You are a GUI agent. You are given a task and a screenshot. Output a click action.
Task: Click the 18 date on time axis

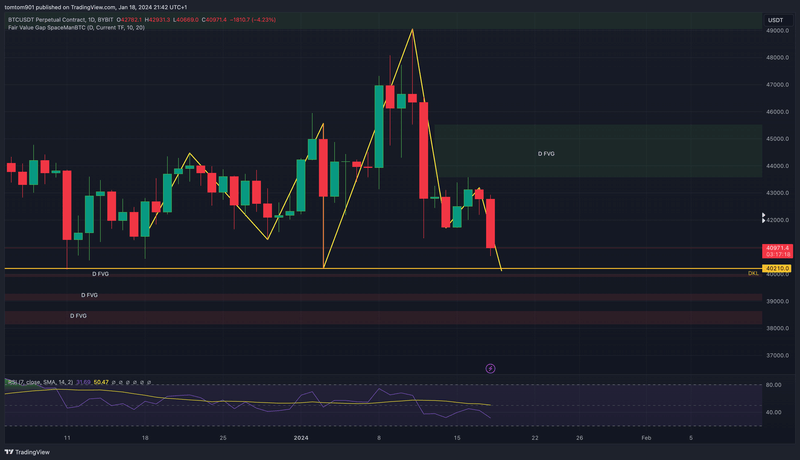(145, 438)
